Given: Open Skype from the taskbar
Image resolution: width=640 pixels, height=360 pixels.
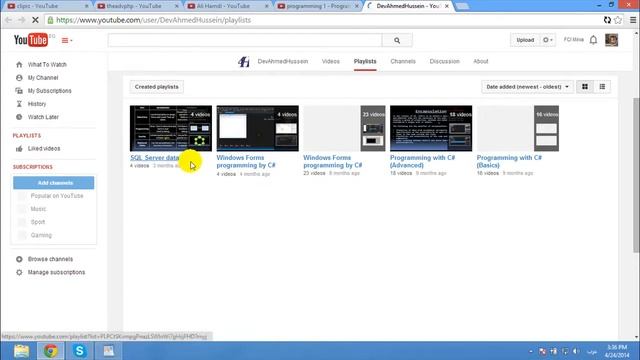Looking at the screenshot, I should click(x=80, y=351).
